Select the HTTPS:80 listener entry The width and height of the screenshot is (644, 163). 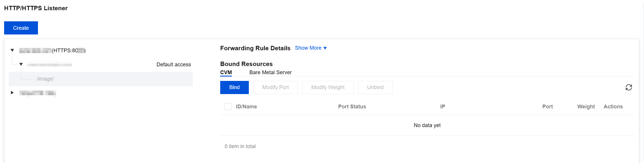[53, 51]
